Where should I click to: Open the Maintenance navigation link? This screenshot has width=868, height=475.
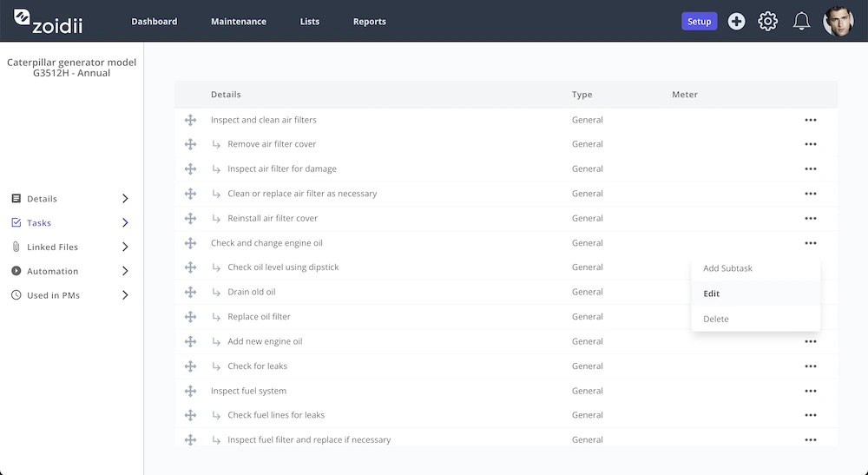click(x=239, y=22)
